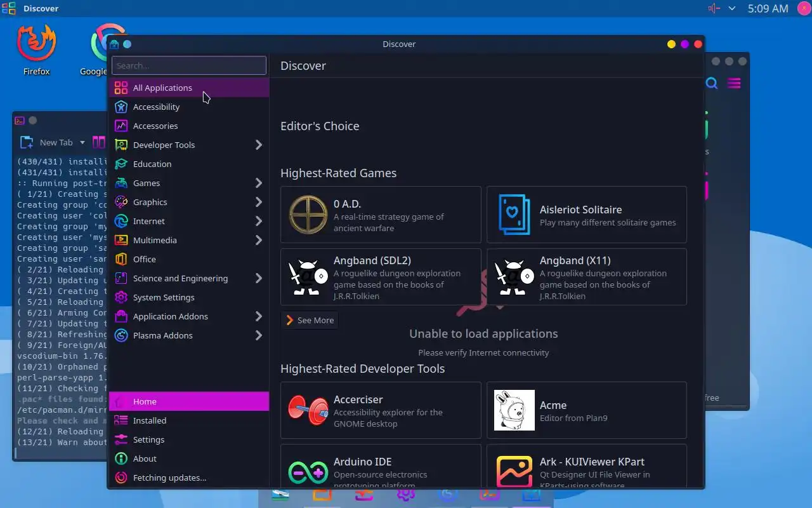Open the Angband (X11) card
812x508 pixels.
point(587,277)
